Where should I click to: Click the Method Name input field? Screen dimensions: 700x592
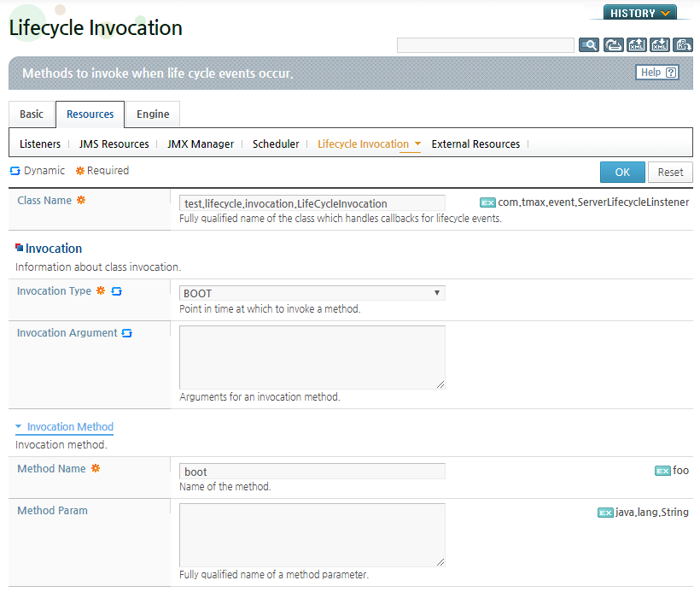coord(312,472)
